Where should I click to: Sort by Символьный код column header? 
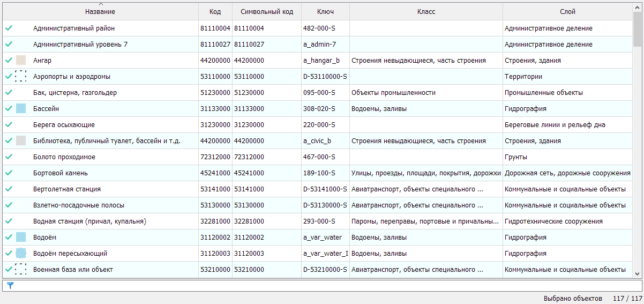click(266, 12)
